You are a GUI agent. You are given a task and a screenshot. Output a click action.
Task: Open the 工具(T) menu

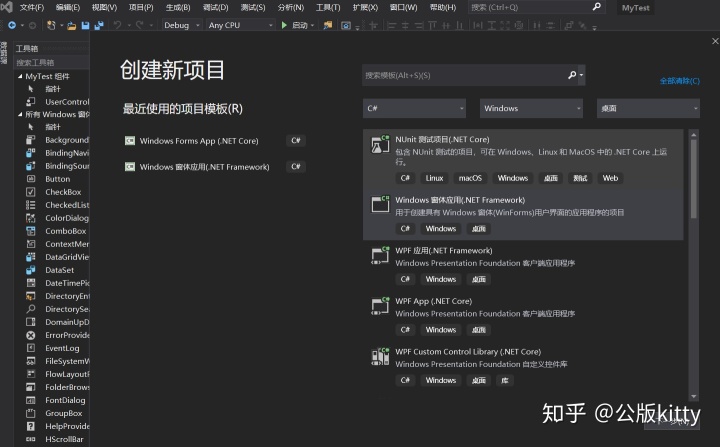328,7
